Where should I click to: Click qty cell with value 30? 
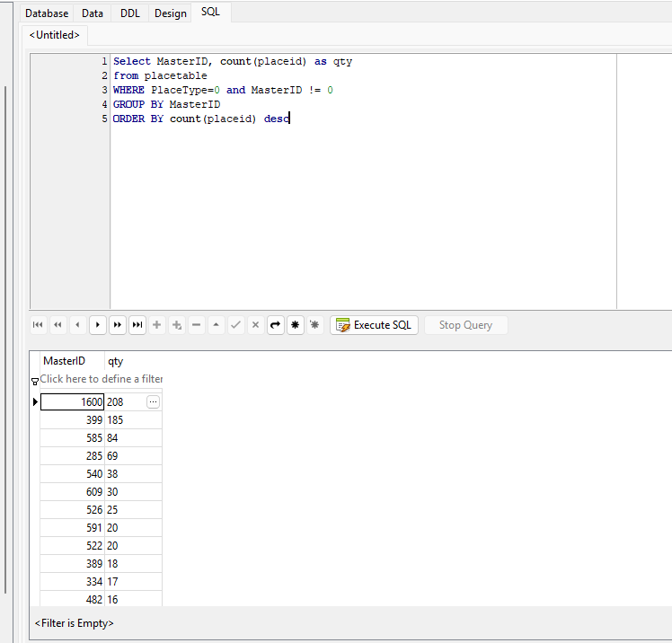pos(133,492)
